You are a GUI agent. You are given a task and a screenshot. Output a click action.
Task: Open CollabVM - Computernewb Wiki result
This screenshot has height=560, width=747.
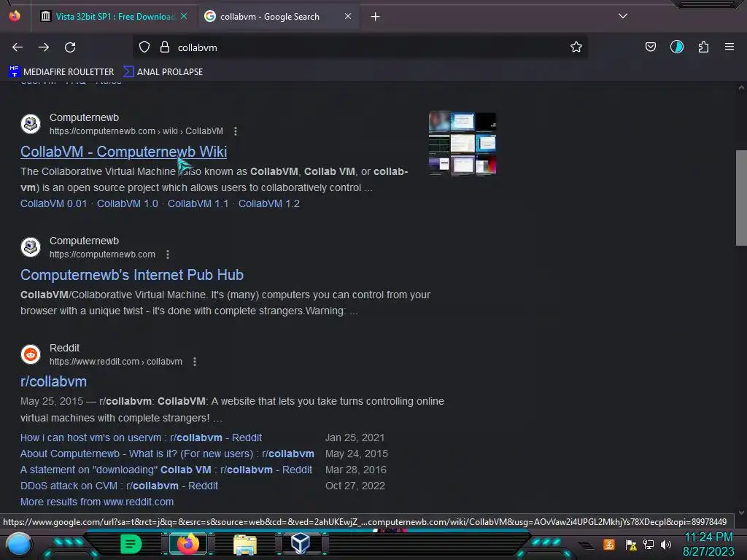123,152
